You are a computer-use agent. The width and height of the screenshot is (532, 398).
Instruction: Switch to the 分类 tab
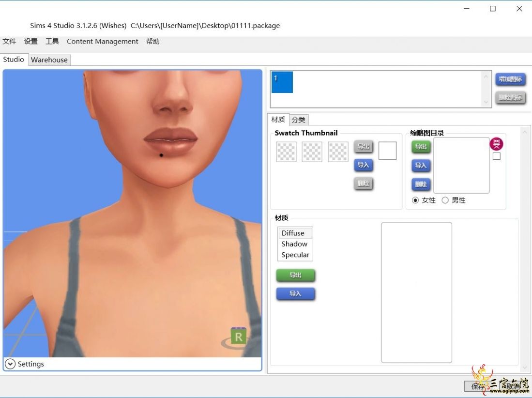tap(299, 120)
